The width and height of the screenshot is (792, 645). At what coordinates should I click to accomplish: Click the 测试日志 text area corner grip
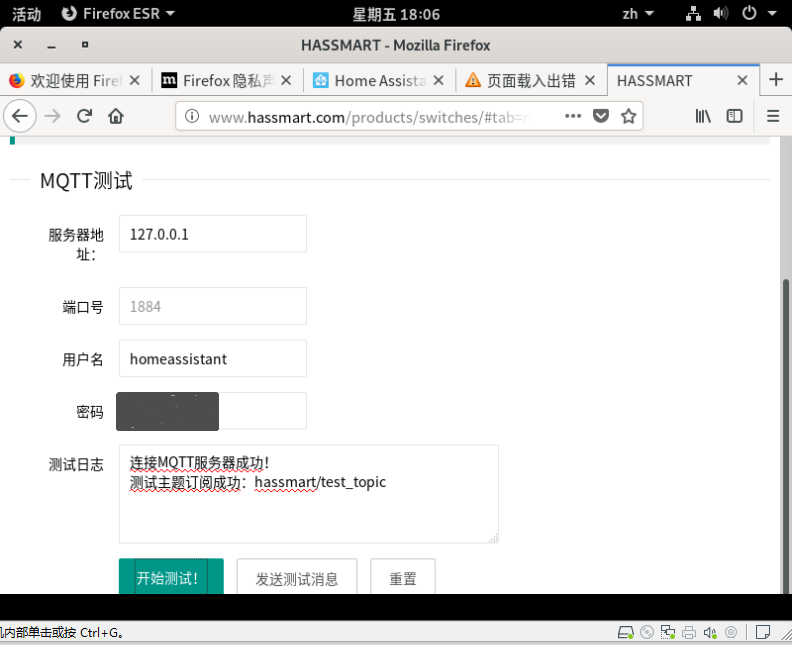click(493, 538)
